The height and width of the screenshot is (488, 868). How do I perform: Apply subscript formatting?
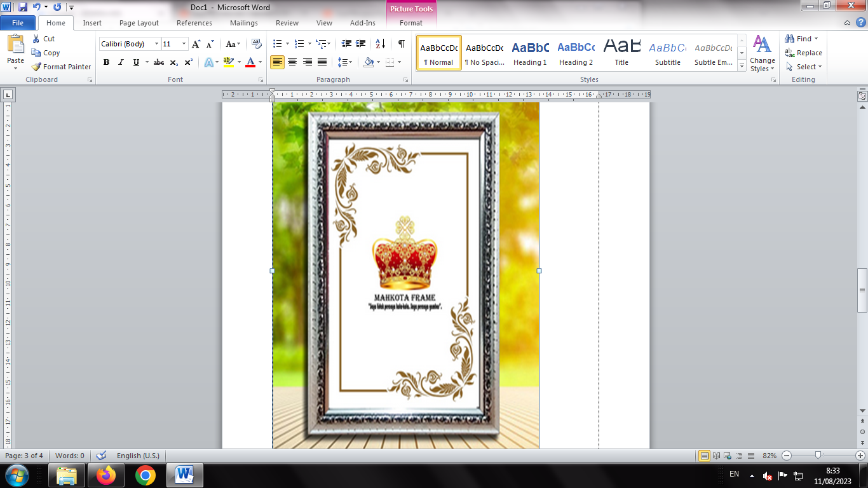tap(174, 62)
